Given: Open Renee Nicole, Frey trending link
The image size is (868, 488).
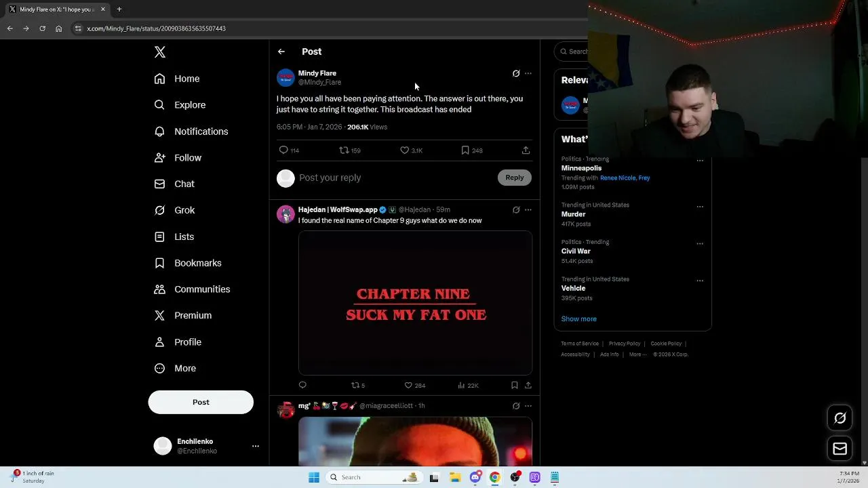Looking at the screenshot, I should click(x=625, y=178).
